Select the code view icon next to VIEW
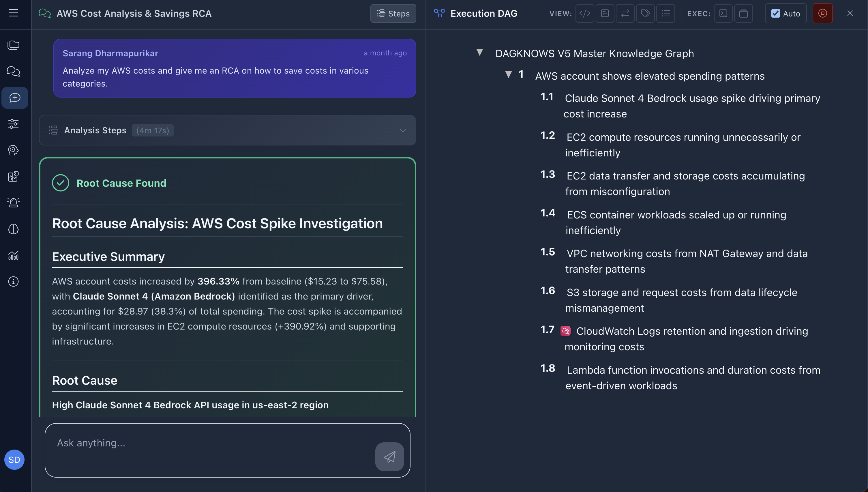The width and height of the screenshot is (868, 492). (585, 14)
